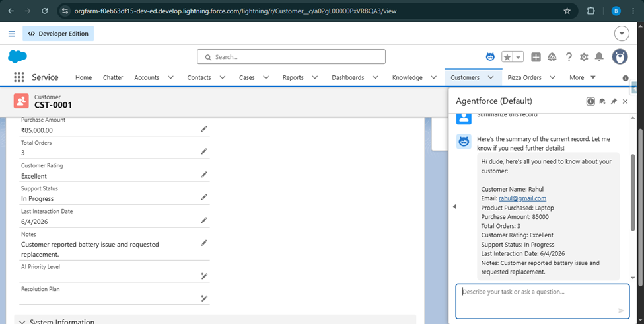Viewport: 644px width, 324px height.
Task: Click the browser address bar URL
Action: tap(235, 11)
